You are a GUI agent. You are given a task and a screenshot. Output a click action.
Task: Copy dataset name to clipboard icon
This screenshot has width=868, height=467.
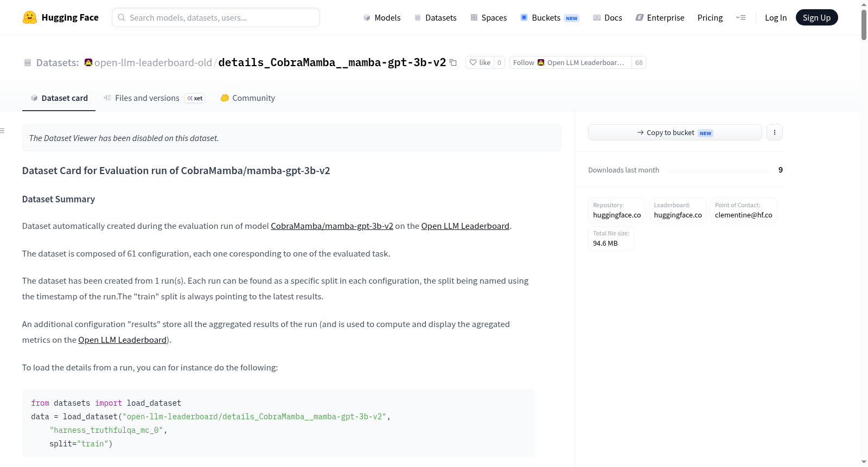pos(454,63)
